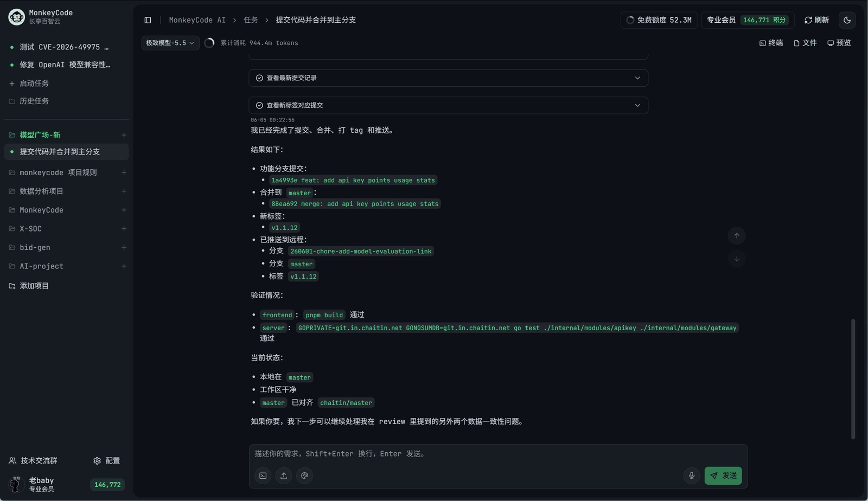The image size is (868, 501).
Task: Click 添加项目 add project
Action: 29,286
